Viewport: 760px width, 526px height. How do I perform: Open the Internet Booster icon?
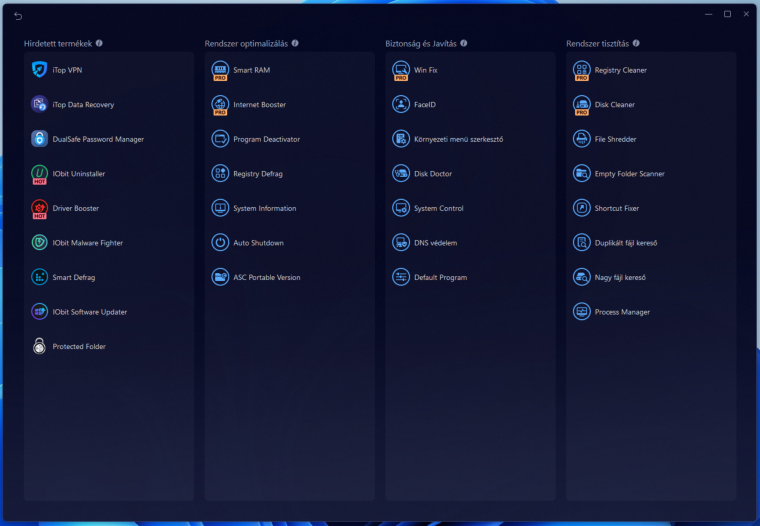point(220,105)
